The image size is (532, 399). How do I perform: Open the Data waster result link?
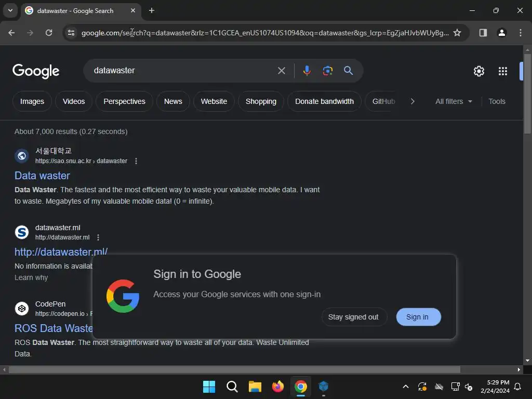pyautogui.click(x=43, y=176)
